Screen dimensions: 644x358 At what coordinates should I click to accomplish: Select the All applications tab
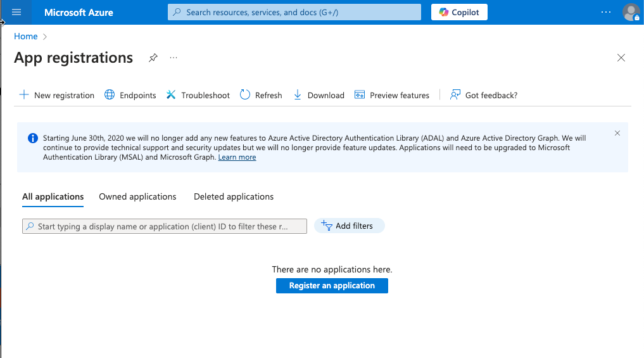click(53, 196)
